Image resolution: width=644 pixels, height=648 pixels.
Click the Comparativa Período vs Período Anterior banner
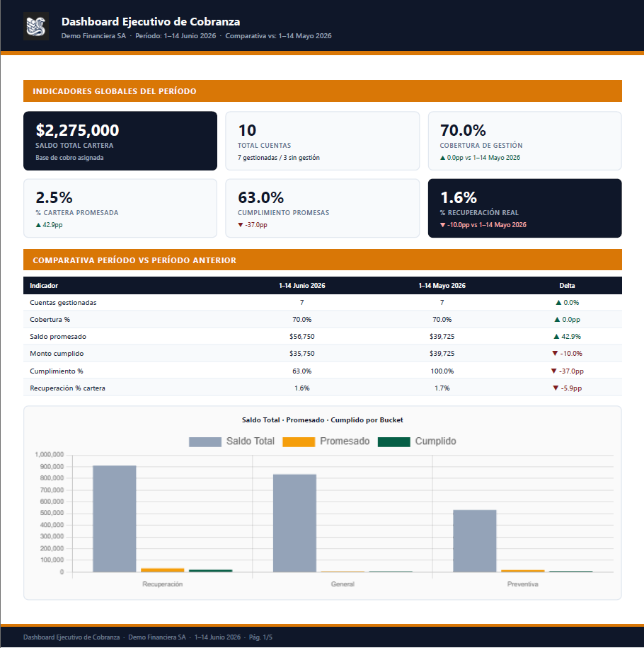[x=323, y=260]
